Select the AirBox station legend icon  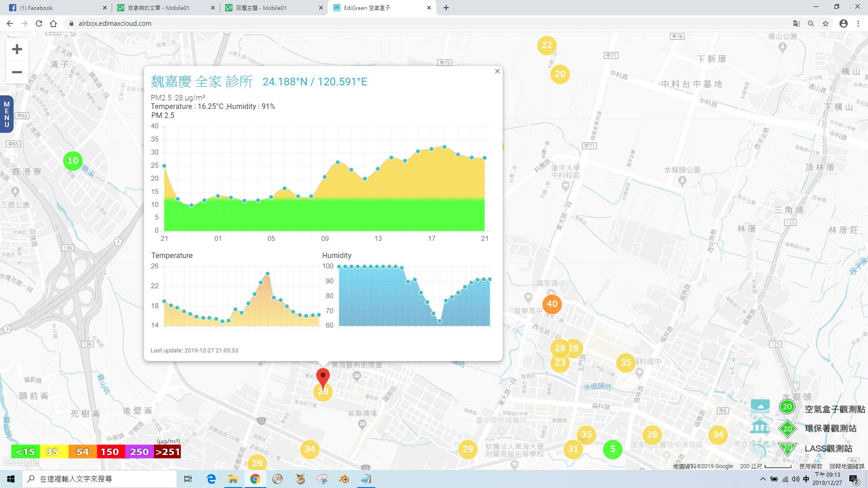pyautogui.click(x=787, y=407)
